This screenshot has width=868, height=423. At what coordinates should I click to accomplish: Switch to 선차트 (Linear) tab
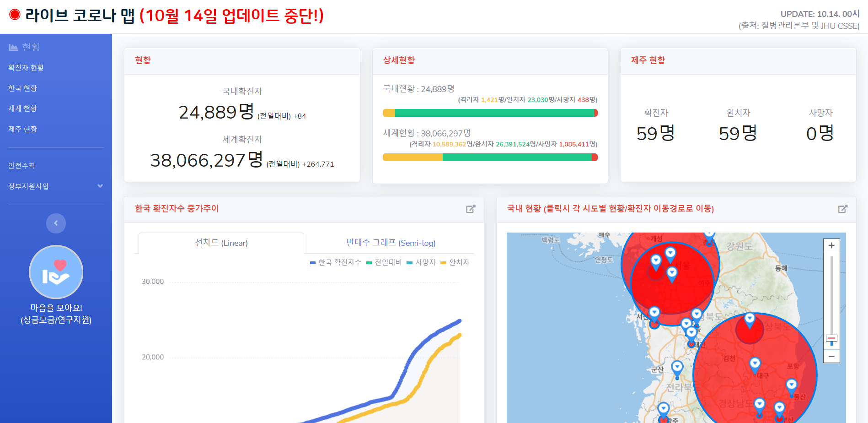pyautogui.click(x=221, y=243)
